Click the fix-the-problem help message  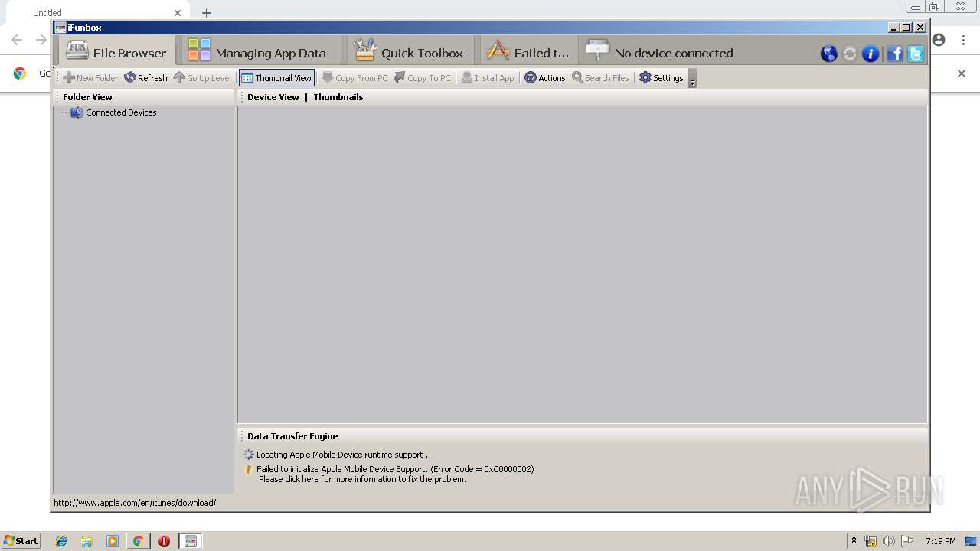(x=362, y=479)
